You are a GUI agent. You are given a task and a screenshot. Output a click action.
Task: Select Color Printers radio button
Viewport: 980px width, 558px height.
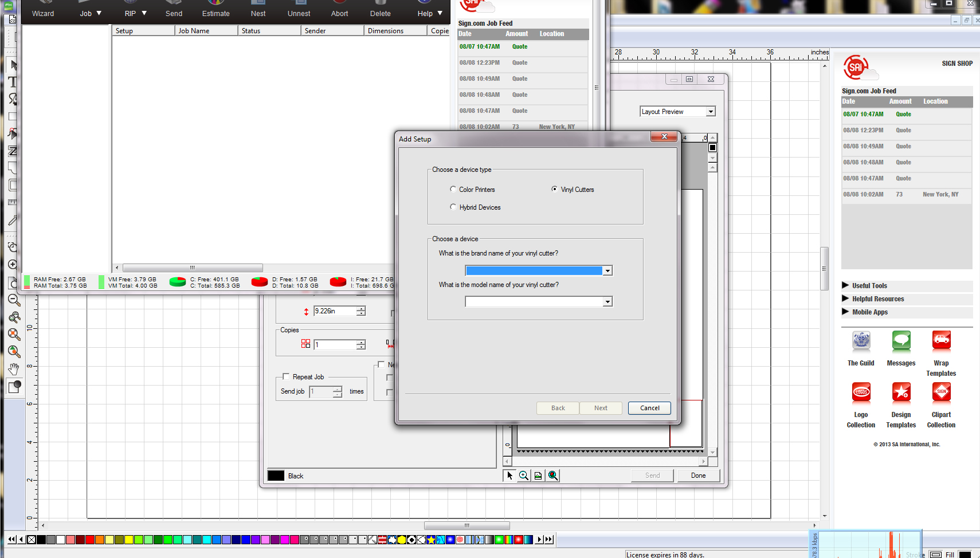click(x=453, y=189)
